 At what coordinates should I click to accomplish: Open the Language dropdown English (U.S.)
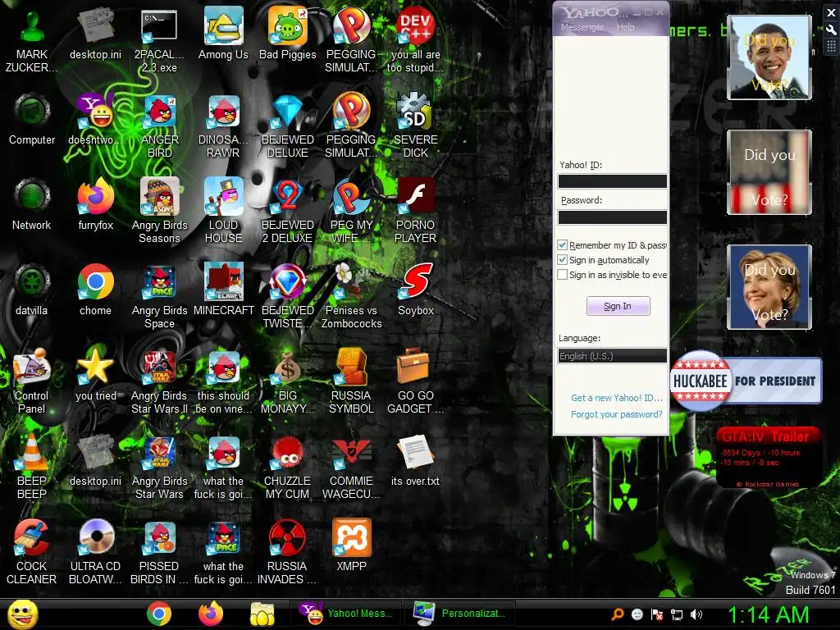point(612,356)
